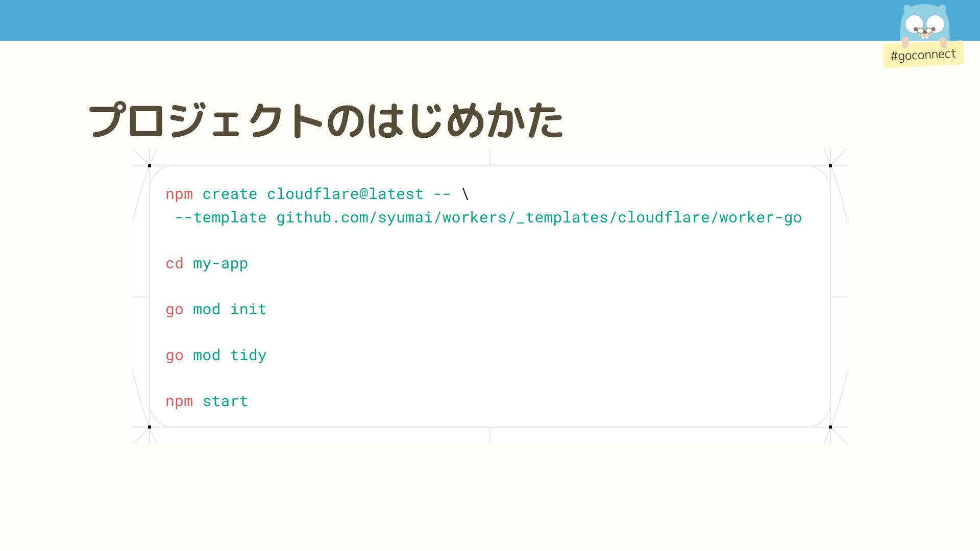Click the top-left corner handle of code box
Viewport: 980px width, 551px height.
pos(150,166)
